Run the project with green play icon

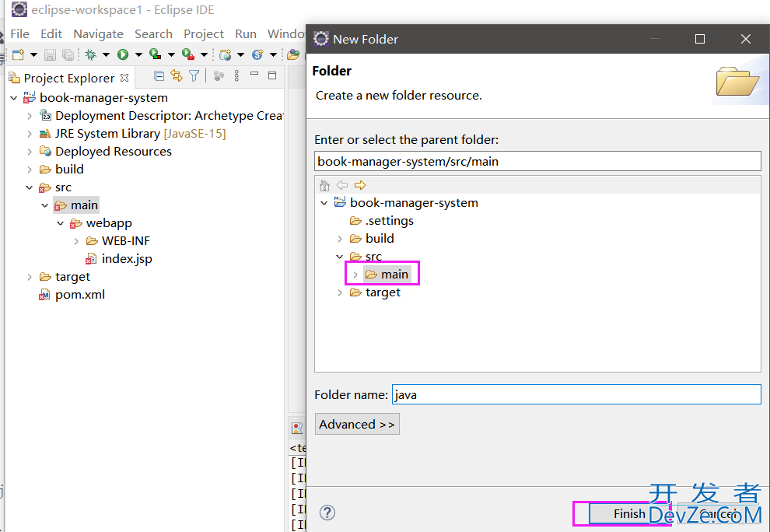tap(123, 54)
